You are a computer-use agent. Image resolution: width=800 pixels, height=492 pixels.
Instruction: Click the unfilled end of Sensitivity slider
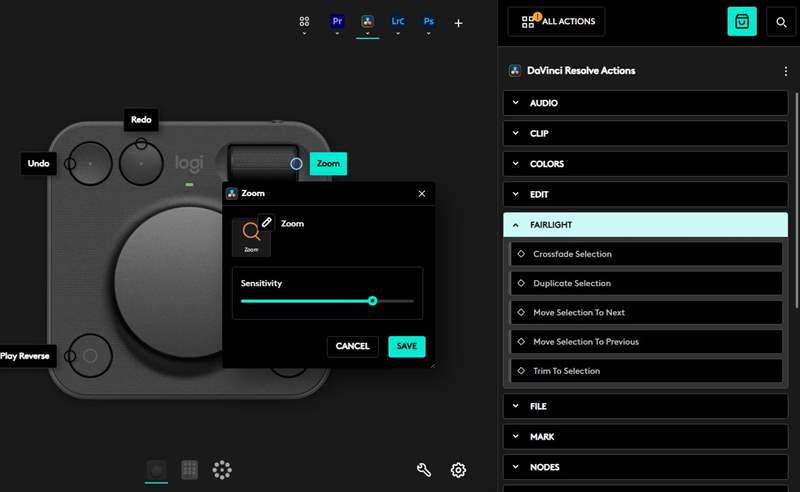[x=396, y=301]
